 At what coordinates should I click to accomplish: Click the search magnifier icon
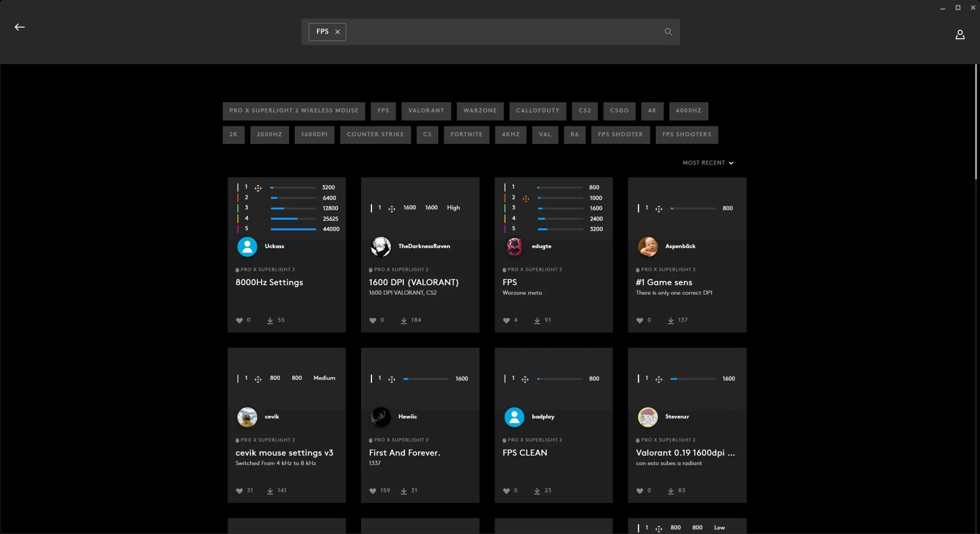pos(668,32)
